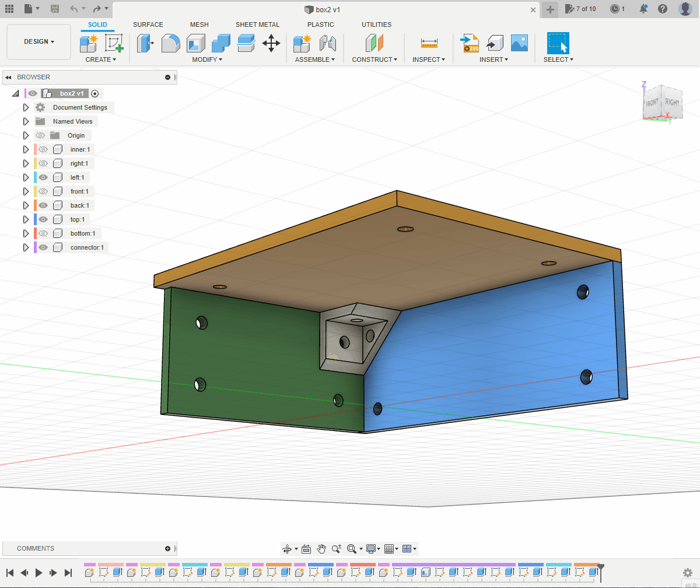This screenshot has height=588, width=700.
Task: Click the Insert SVG icon
Action: [x=470, y=43]
